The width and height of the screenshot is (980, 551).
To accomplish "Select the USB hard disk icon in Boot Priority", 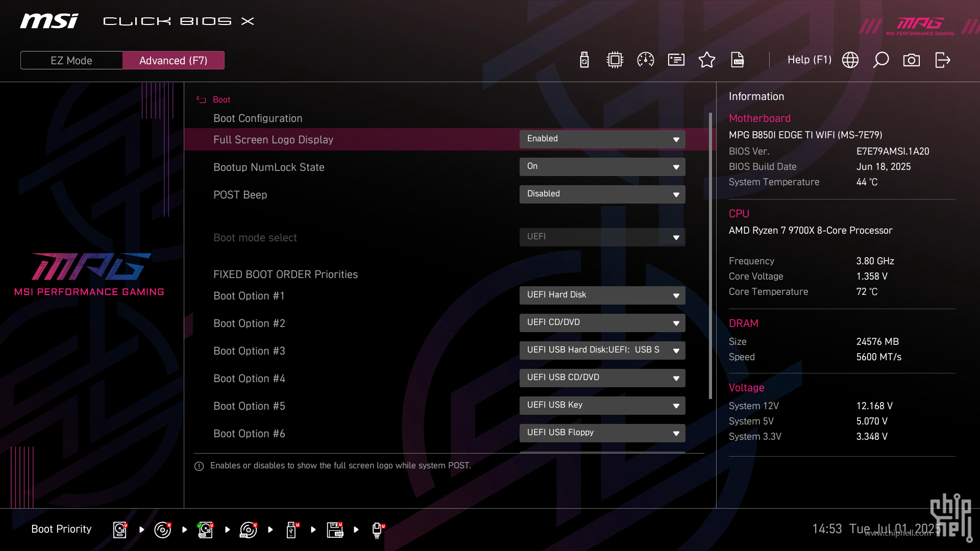I will pyautogui.click(x=206, y=530).
